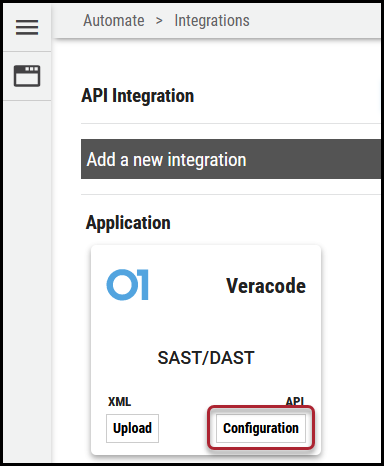This screenshot has height=466, width=384.
Task: Go to Automate in the breadcrumb
Action: [114, 20]
